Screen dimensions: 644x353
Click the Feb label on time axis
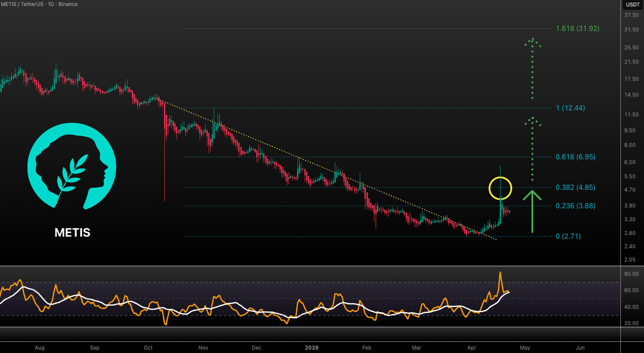click(366, 348)
